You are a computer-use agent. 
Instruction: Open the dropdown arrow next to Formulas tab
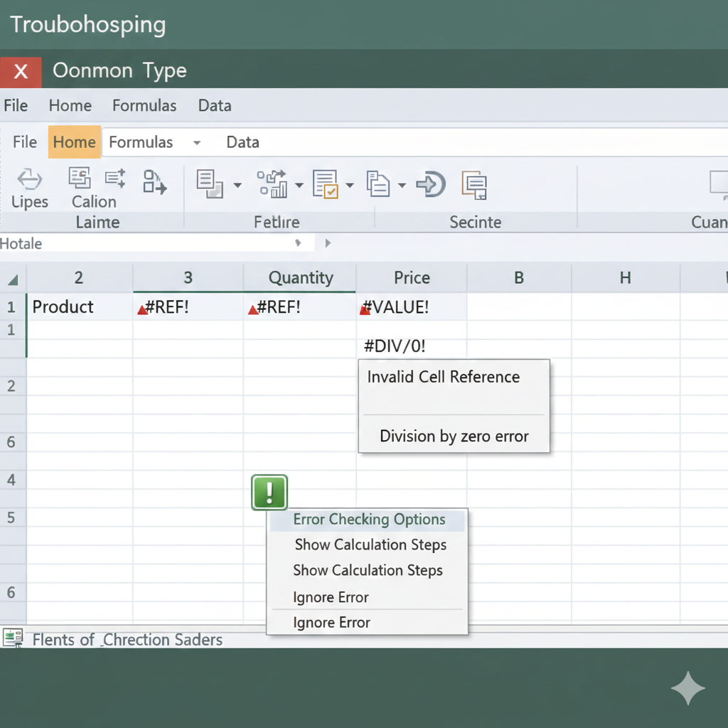(x=197, y=143)
